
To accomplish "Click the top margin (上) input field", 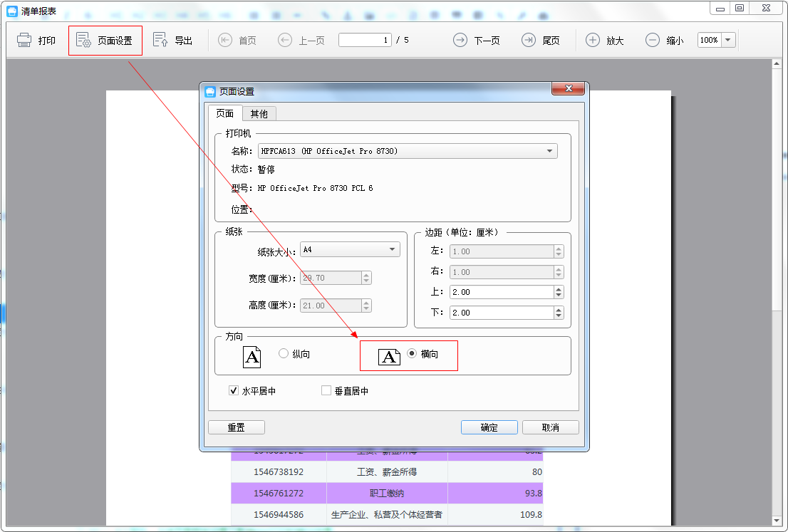I will point(501,292).
